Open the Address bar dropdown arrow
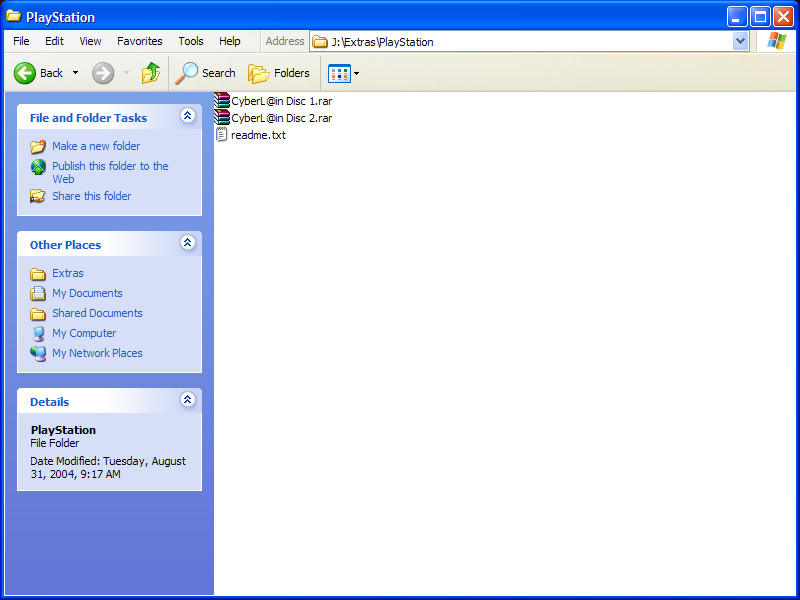Image resolution: width=800 pixels, height=600 pixels. [740, 42]
